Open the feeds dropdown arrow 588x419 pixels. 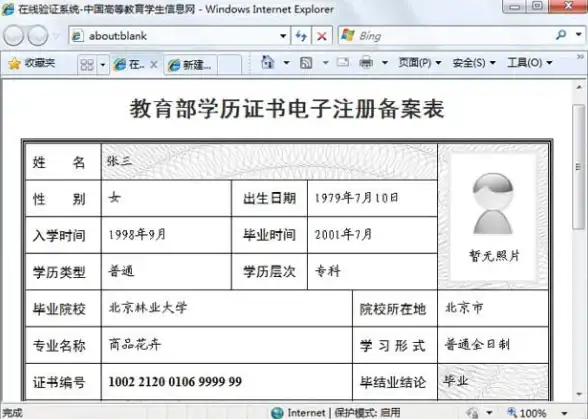326,63
